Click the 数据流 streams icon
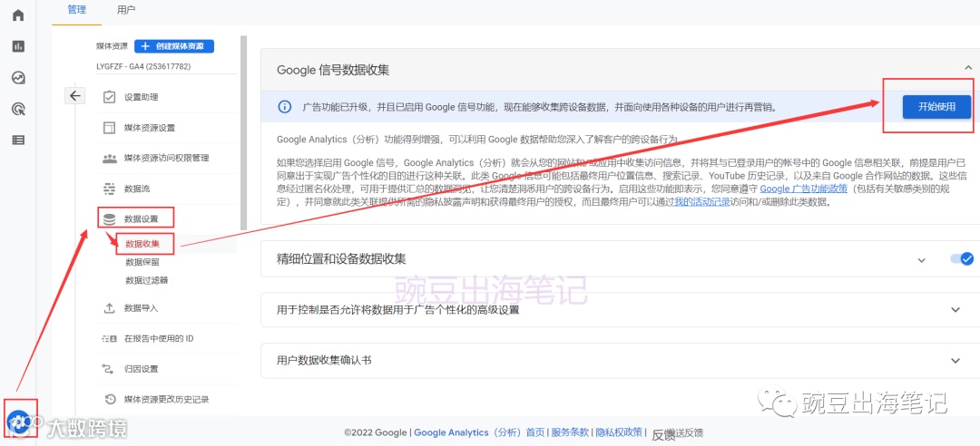 click(110, 189)
